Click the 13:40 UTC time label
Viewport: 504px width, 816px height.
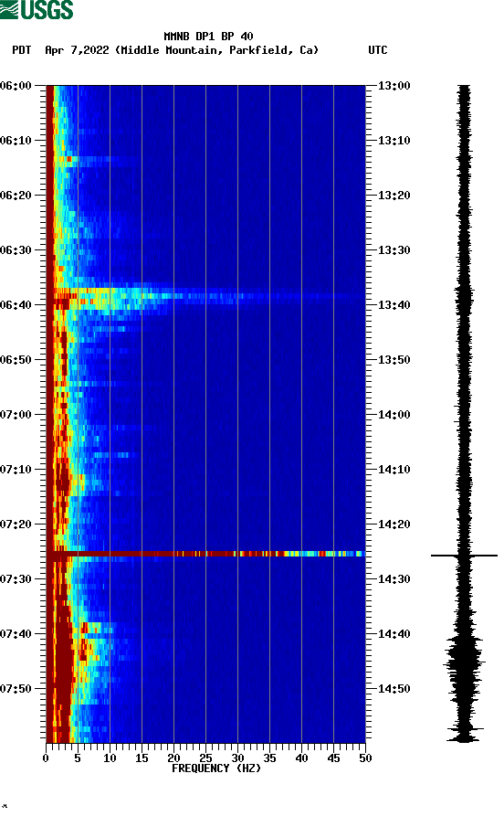pyautogui.click(x=394, y=305)
